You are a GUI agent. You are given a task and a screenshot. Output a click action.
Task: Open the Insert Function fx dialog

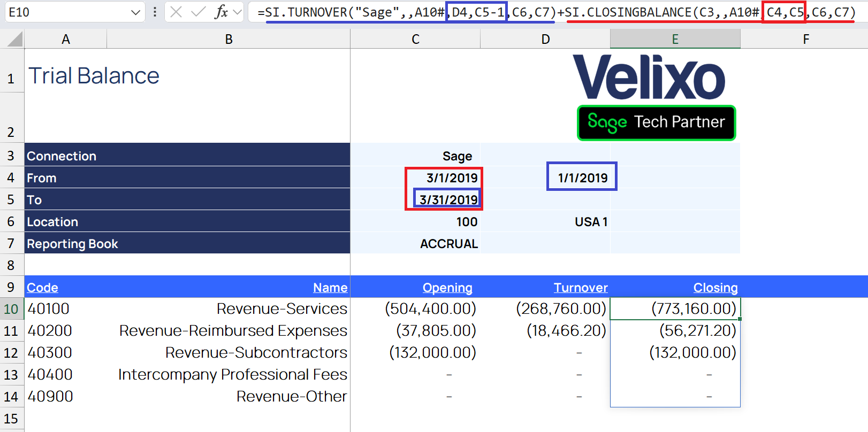point(220,12)
